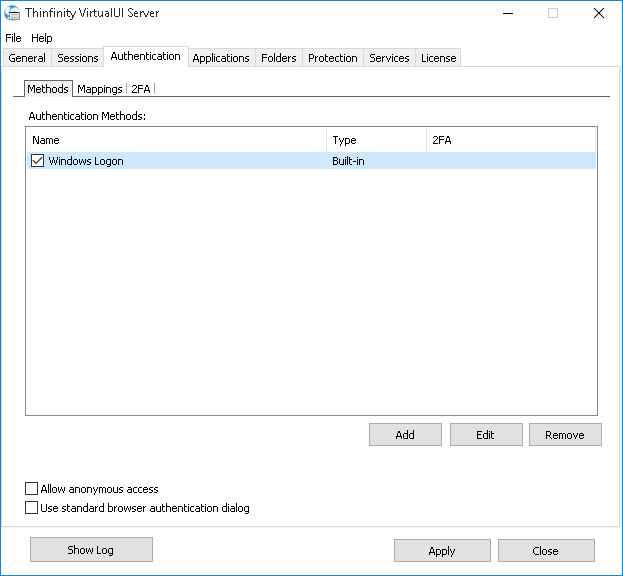Open the Protection tab
Viewport: 623px width, 576px height.
[332, 58]
